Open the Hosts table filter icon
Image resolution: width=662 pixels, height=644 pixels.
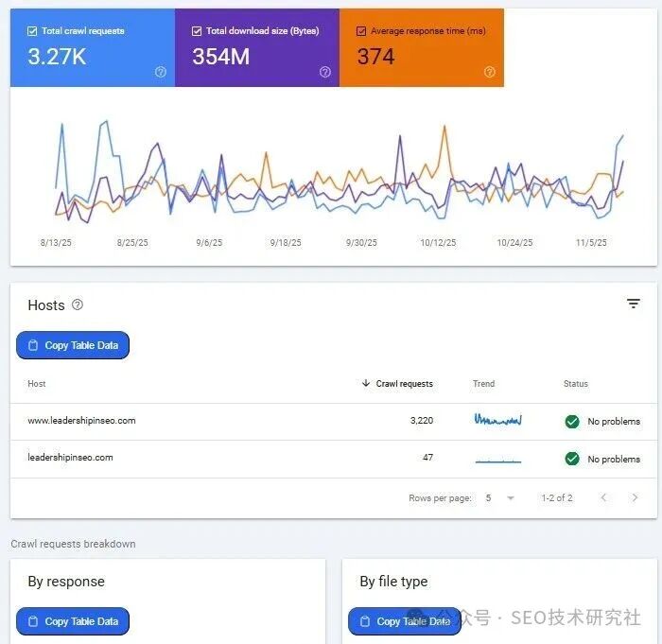click(x=634, y=304)
